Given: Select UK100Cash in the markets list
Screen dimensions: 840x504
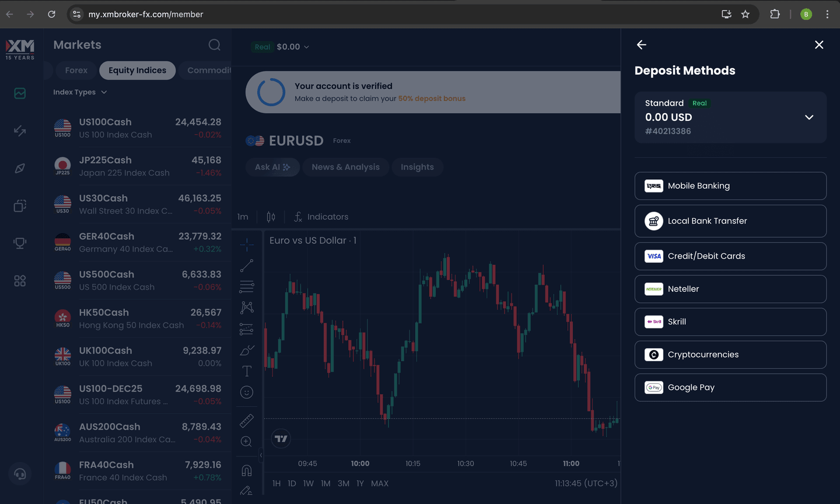Looking at the screenshot, I should click(x=138, y=357).
